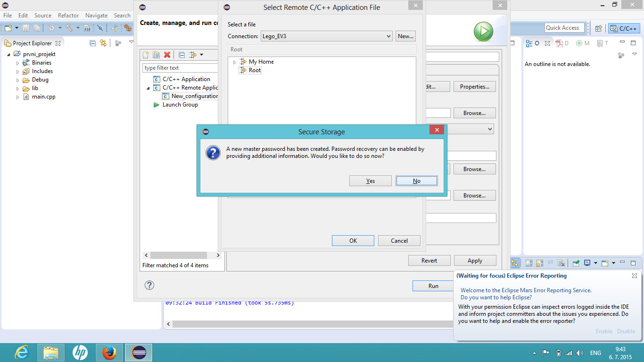Click the duplicate launch configuration icon
Viewport: 644px width, 362px height.
click(x=156, y=55)
